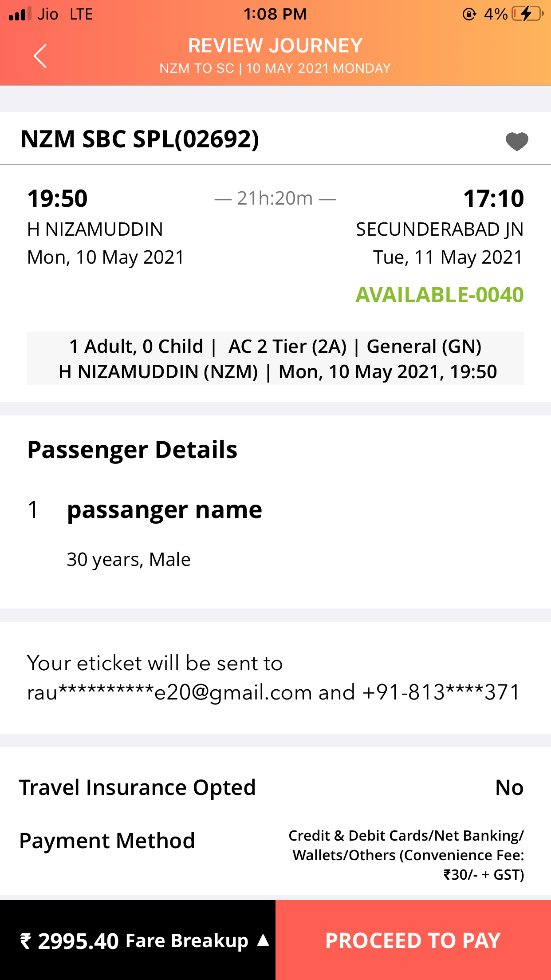Collapse the journey summary strip
The width and height of the screenshot is (551, 980).
275,359
